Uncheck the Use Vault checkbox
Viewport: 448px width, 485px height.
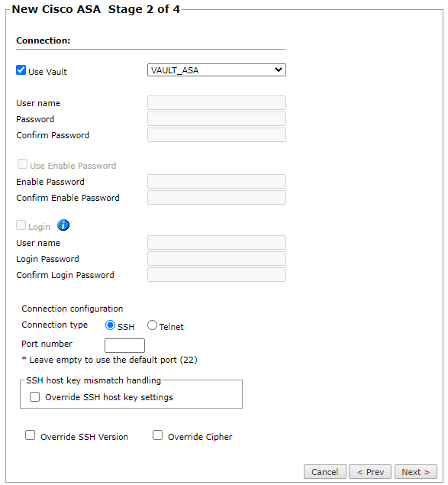(21, 70)
